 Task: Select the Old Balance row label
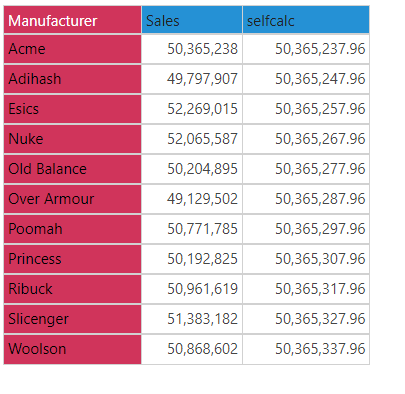(72, 169)
